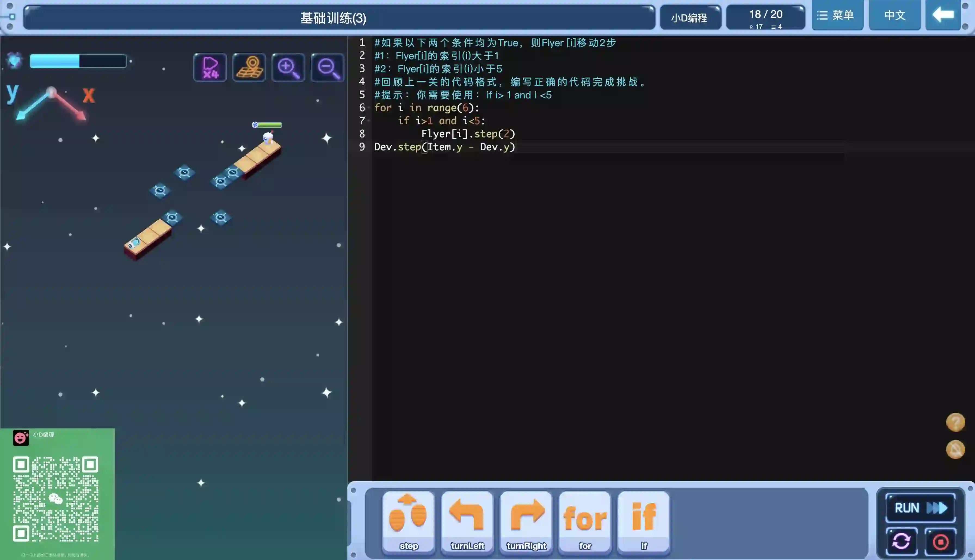
Task: Click the blue energy progress bar
Action: click(x=78, y=61)
